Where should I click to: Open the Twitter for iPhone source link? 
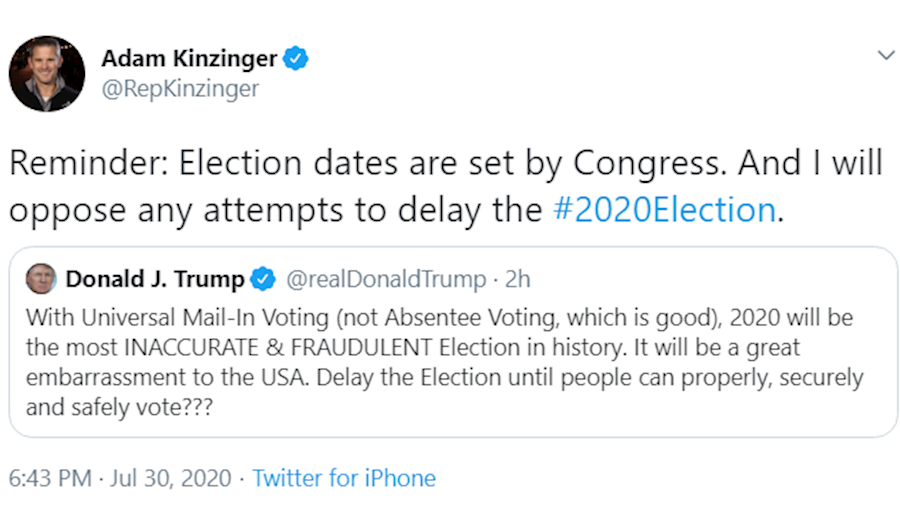[x=344, y=478]
